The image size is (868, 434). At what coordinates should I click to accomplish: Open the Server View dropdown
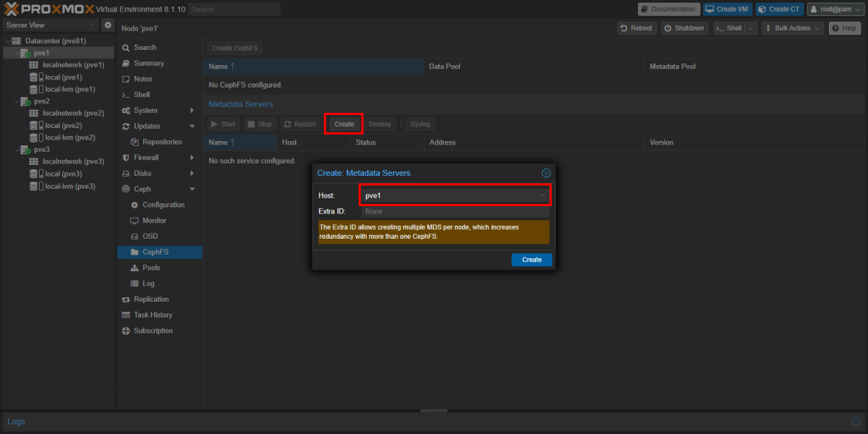(50, 25)
